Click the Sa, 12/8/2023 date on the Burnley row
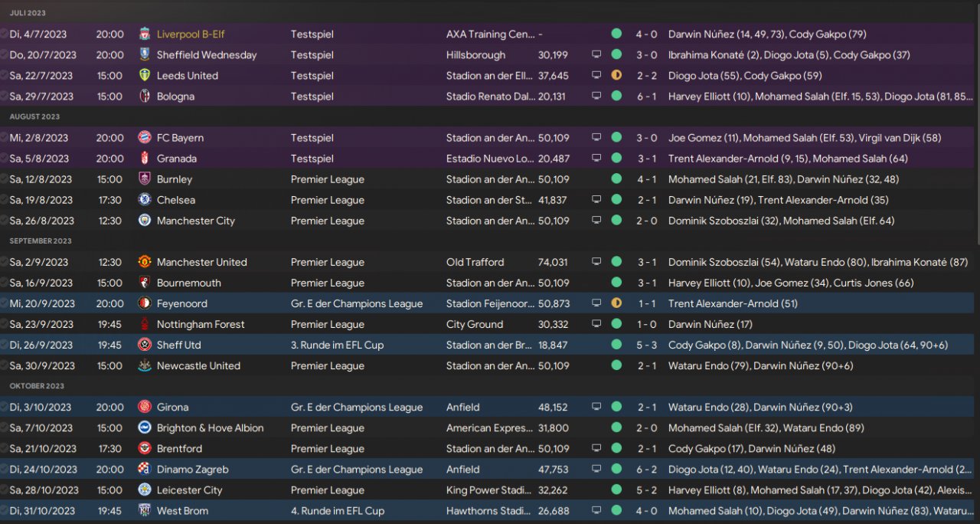Screen dimensions: 980x524 tap(41, 179)
